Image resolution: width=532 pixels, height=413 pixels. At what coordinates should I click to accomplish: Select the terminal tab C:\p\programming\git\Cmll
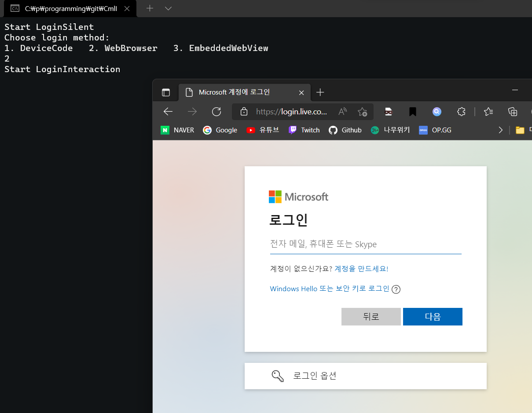[x=70, y=8]
